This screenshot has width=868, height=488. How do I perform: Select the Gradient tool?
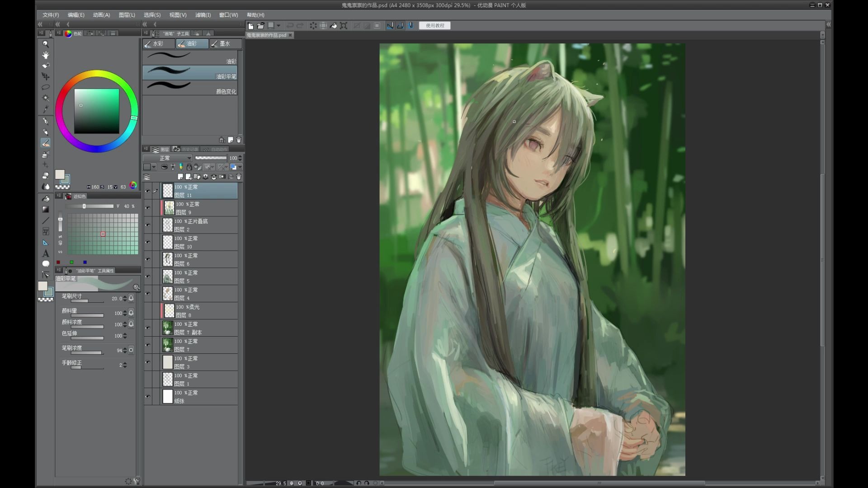(46, 209)
